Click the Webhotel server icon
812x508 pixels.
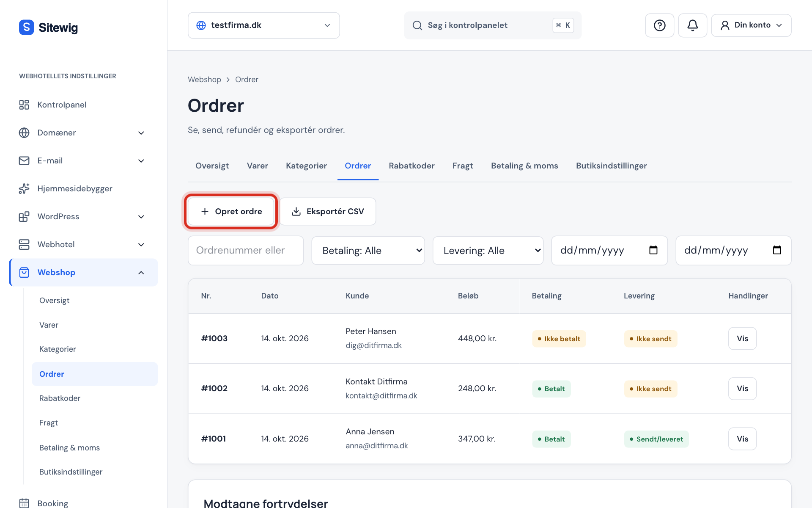pyautogui.click(x=24, y=244)
